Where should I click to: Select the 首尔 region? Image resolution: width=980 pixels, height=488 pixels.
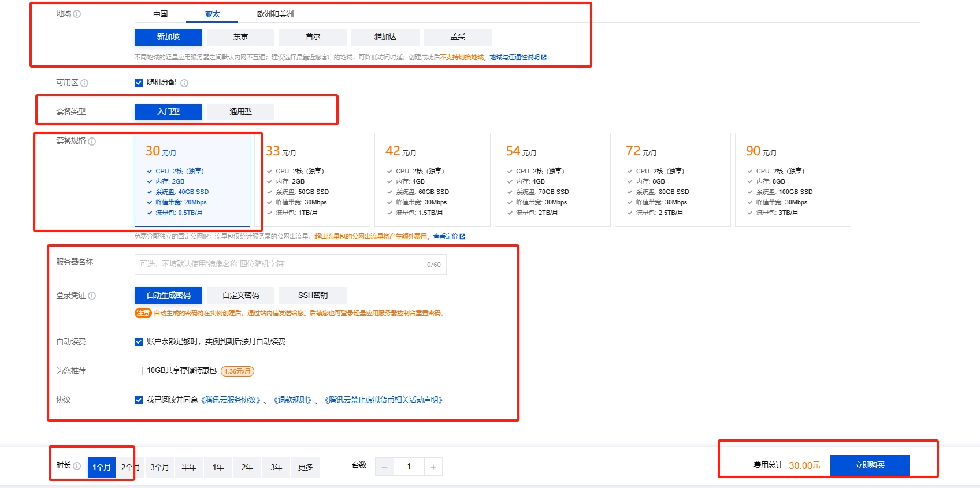tap(313, 37)
